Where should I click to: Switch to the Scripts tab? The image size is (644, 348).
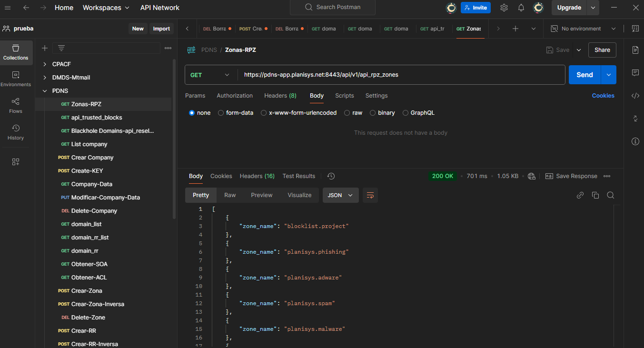click(x=345, y=96)
